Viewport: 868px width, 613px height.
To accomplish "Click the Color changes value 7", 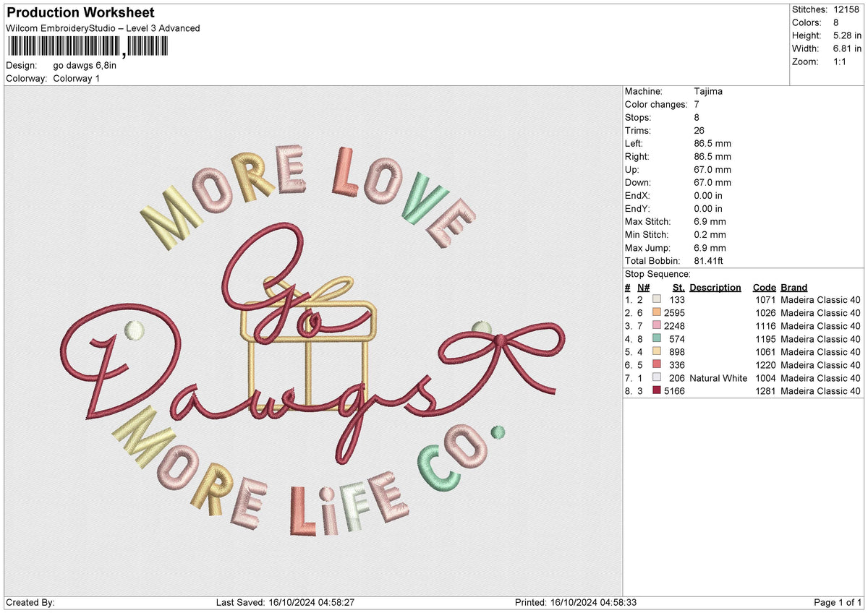I will pos(697,104).
